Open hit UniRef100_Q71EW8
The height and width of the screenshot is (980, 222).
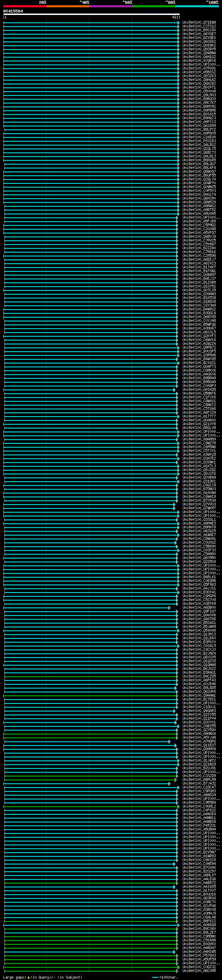pos(199,23)
